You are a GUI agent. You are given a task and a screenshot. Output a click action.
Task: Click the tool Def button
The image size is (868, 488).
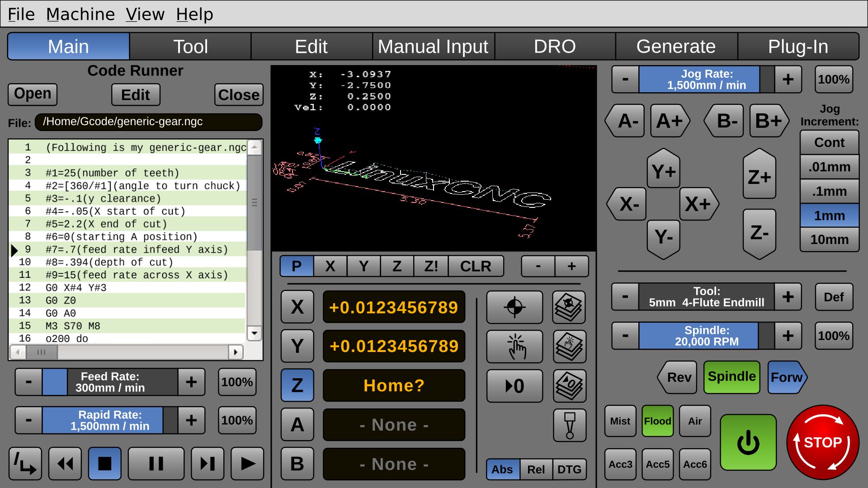[834, 297]
